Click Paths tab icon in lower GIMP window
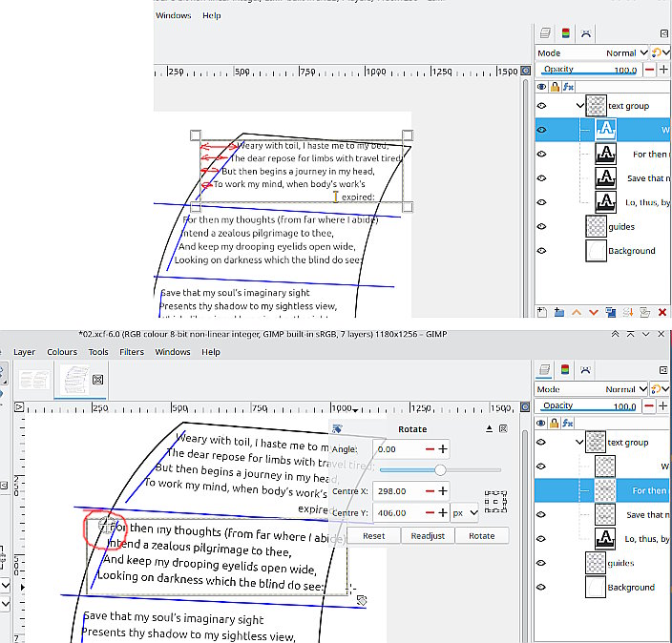Image resolution: width=672 pixels, height=643 pixels. [585, 370]
